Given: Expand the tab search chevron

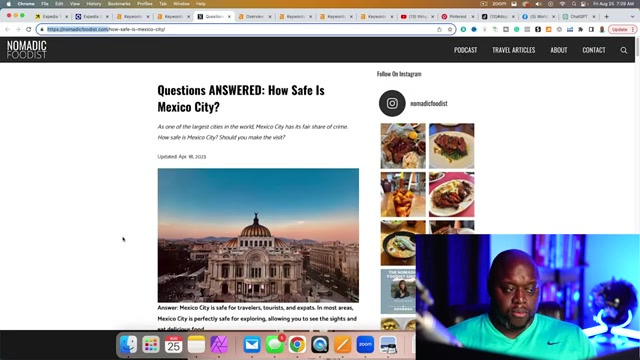Looking at the screenshot, I should point(633,17).
